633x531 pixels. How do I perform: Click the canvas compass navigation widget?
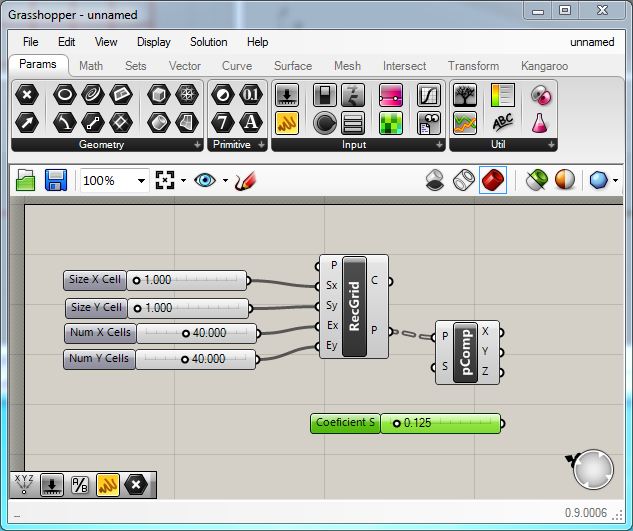point(593,470)
